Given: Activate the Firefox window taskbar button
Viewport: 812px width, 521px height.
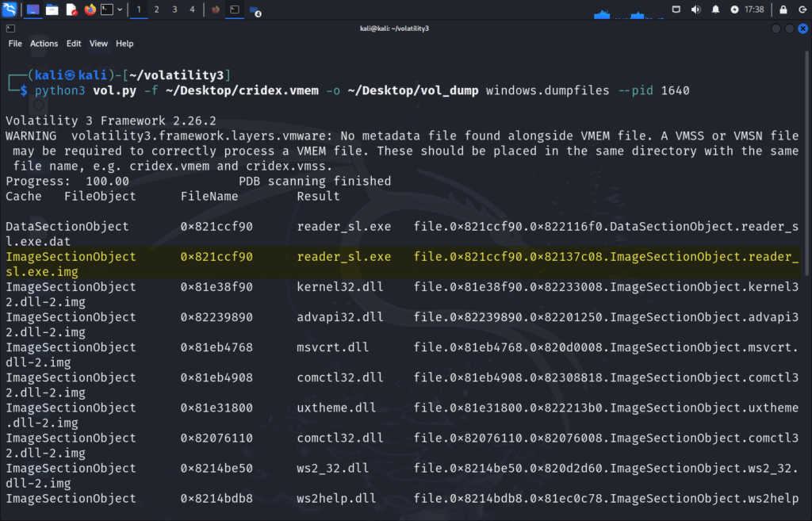Looking at the screenshot, I should coord(216,10).
